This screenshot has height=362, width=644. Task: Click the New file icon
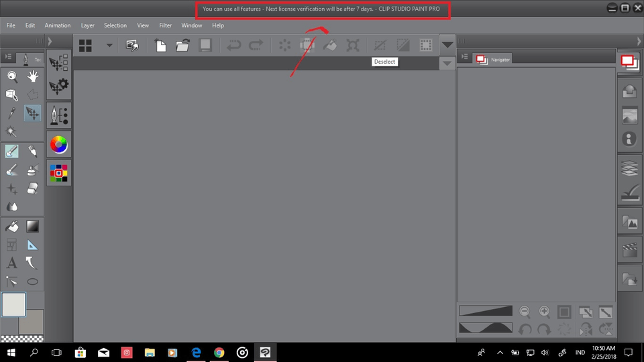(160, 46)
